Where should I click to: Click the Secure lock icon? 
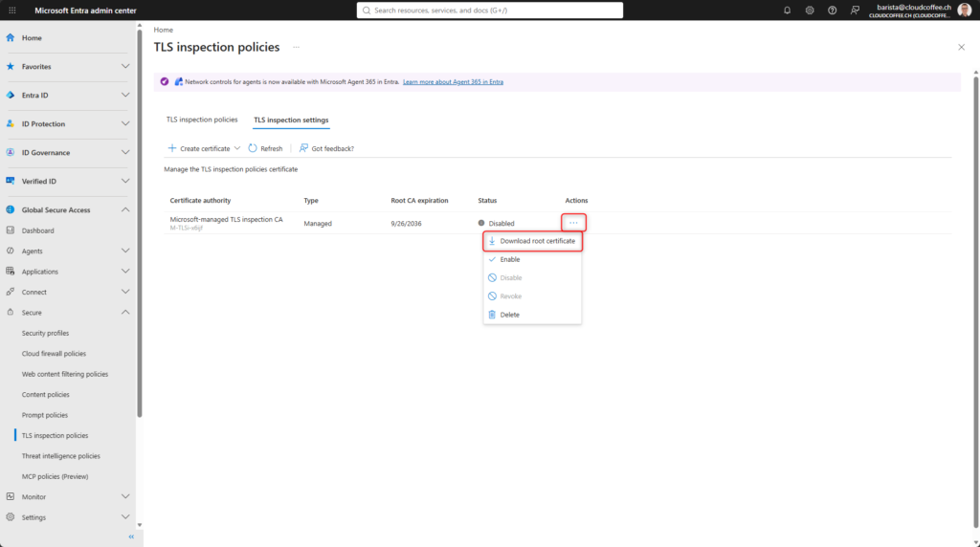point(10,312)
